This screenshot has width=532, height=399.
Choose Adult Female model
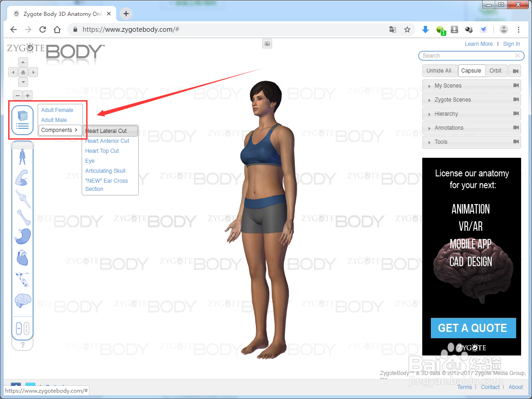pyautogui.click(x=57, y=110)
